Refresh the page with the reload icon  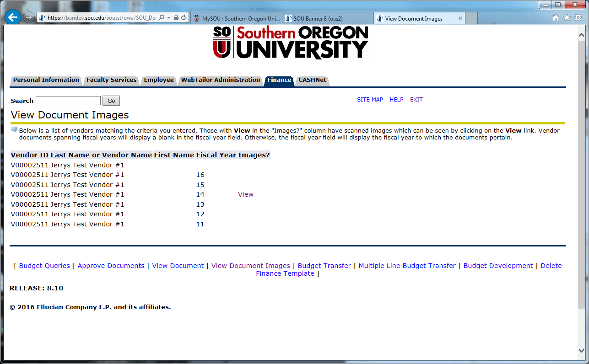click(x=184, y=18)
